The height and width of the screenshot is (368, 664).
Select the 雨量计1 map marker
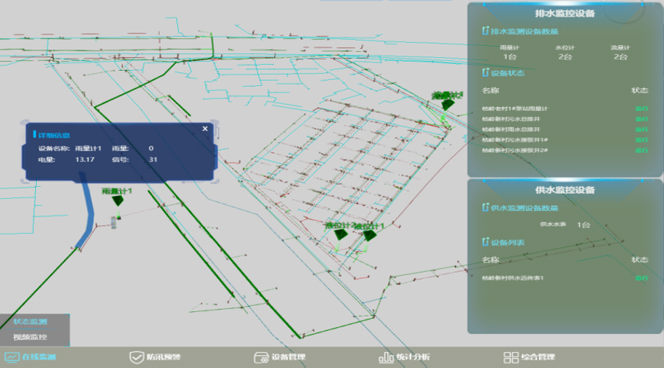[118, 200]
